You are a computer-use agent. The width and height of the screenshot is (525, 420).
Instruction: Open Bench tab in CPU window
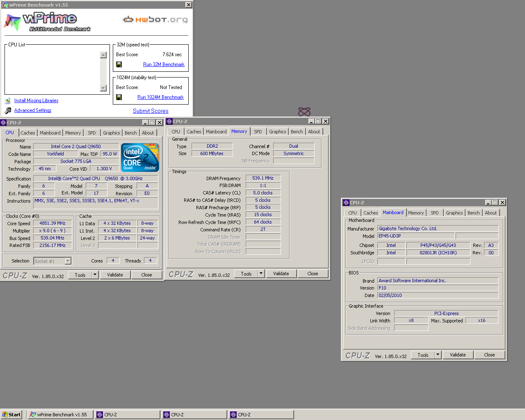tap(131, 133)
